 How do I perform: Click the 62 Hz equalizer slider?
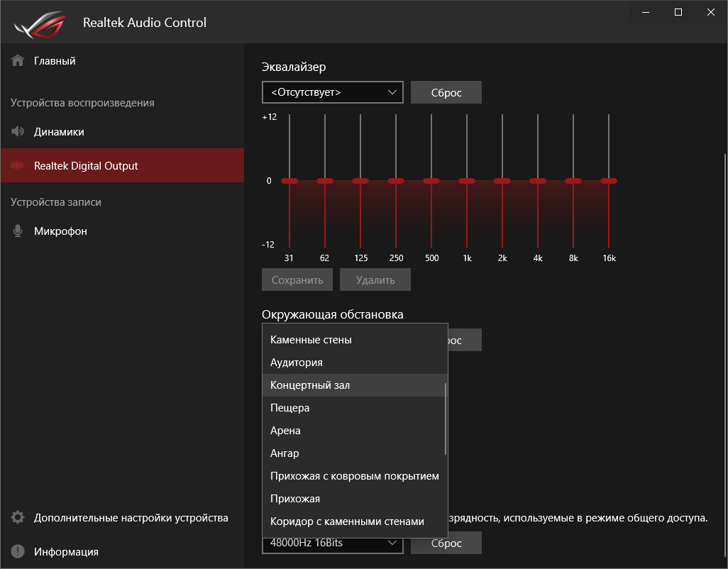(x=325, y=181)
